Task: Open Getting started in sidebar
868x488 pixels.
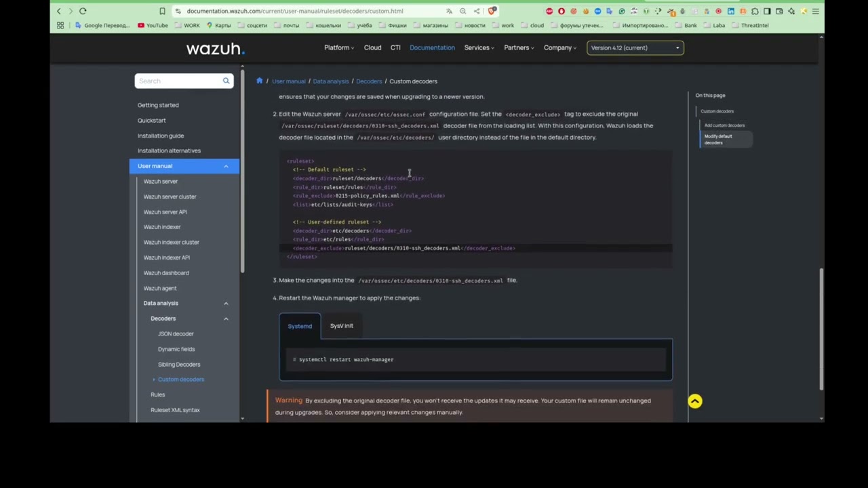Action: point(158,105)
